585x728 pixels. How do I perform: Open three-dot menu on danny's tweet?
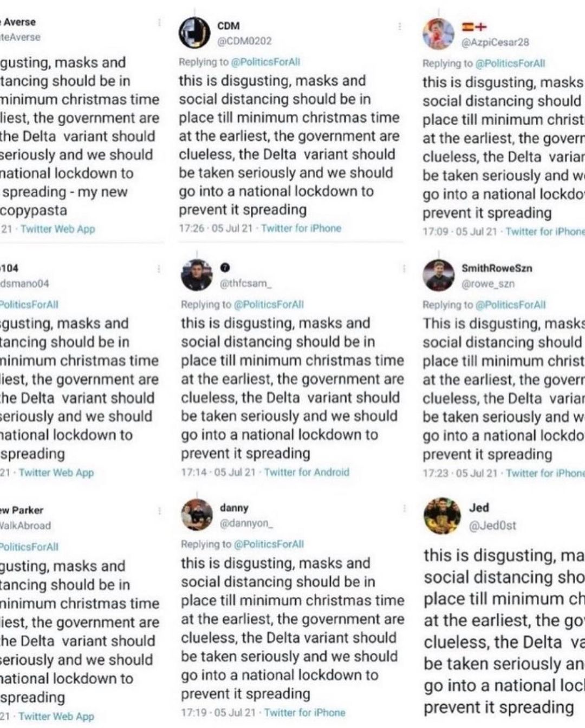click(x=404, y=508)
